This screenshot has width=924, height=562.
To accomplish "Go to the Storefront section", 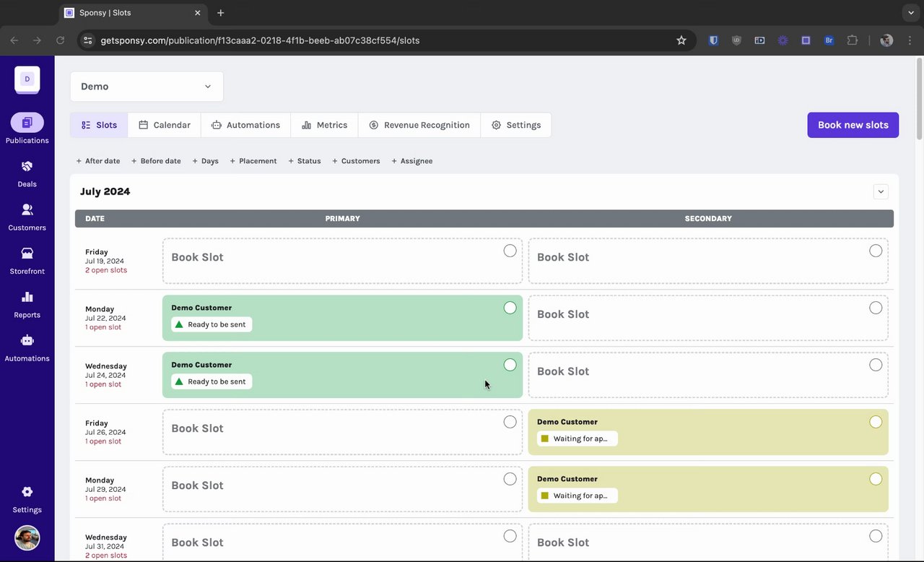I will [27, 260].
